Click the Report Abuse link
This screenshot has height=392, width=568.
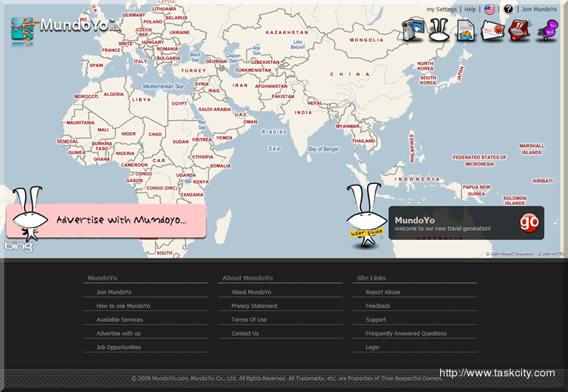click(383, 293)
